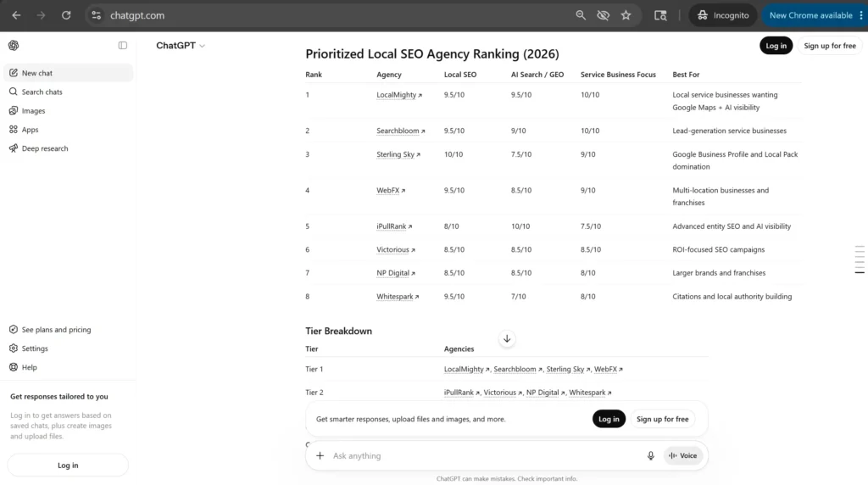868x485 pixels.
Task: Click the Service Business Focus column header
Action: tap(618, 75)
